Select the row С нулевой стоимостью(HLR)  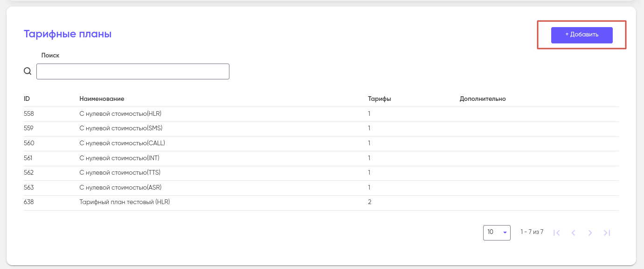point(120,113)
